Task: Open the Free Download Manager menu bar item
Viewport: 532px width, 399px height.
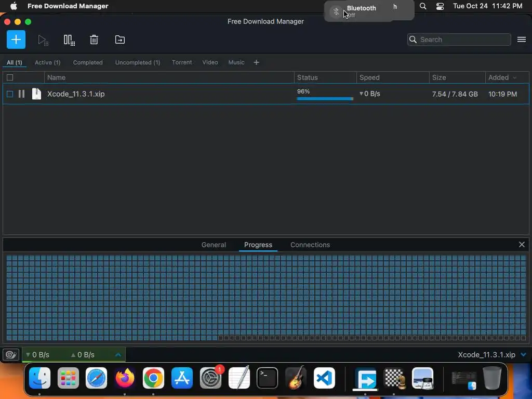Action: pyautogui.click(x=68, y=6)
